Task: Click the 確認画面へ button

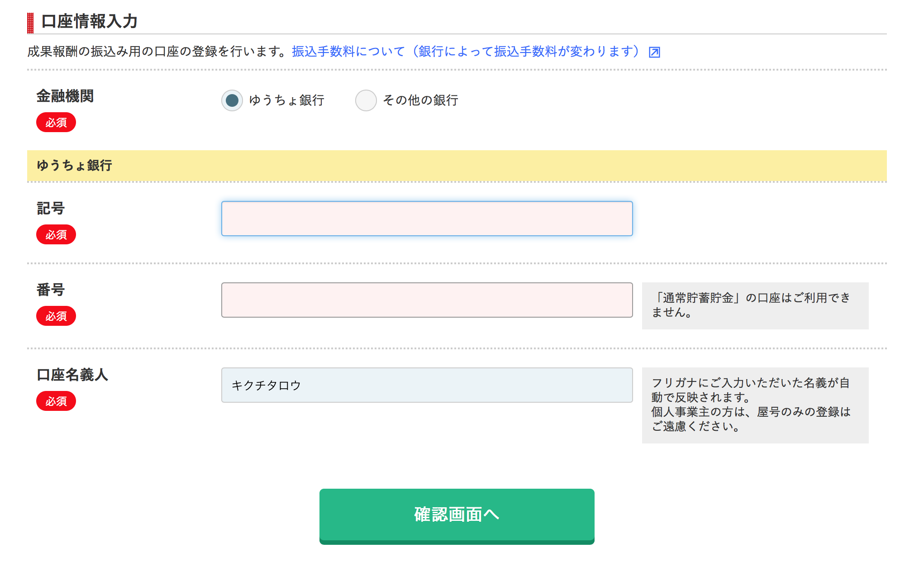Action: click(457, 516)
